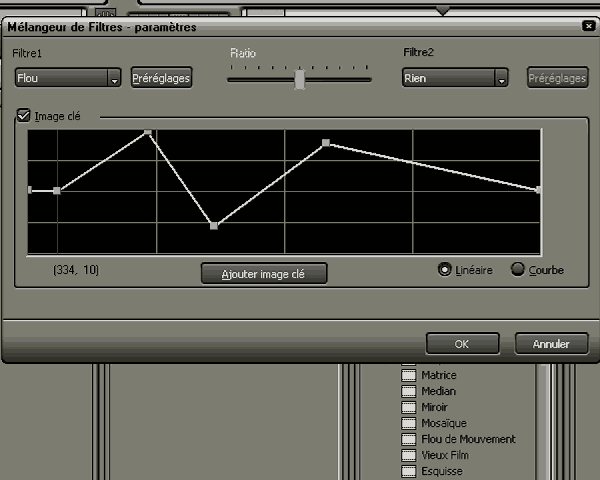
Task: Click the Ratio slider handle
Action: click(300, 79)
